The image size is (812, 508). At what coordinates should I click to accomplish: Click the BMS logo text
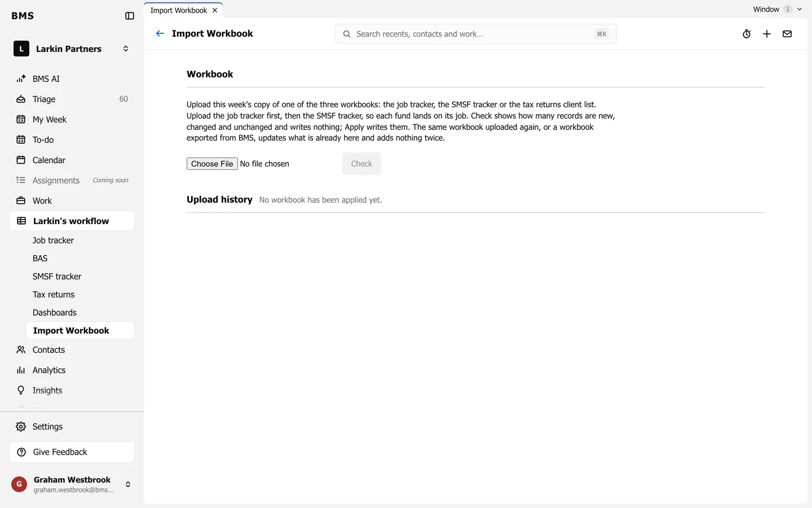[23, 16]
